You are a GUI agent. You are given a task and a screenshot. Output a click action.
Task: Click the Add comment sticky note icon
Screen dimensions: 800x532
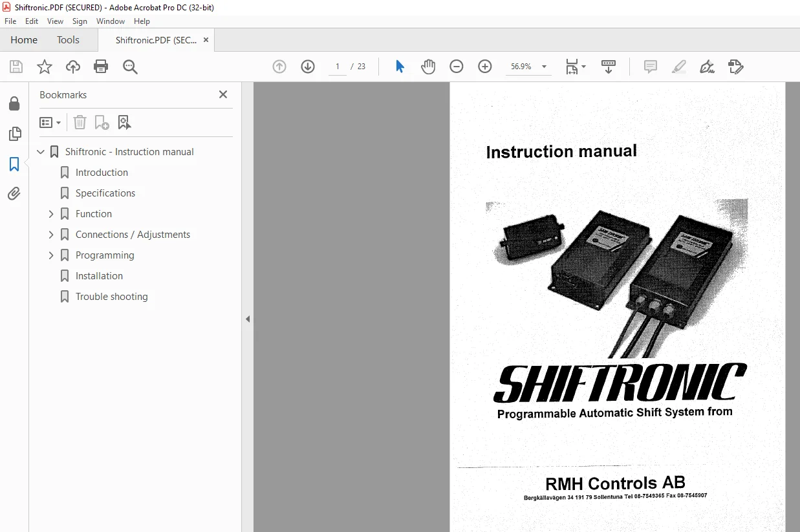[651, 67]
